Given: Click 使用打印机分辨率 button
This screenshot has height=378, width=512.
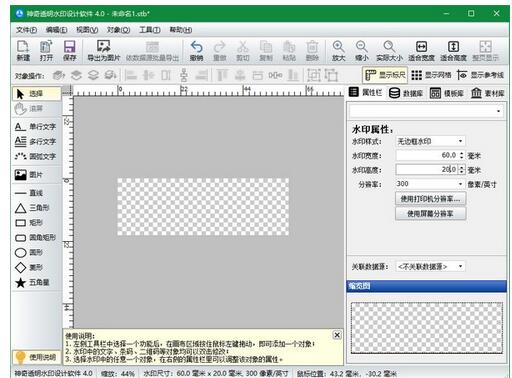Looking at the screenshot, I should [x=430, y=199].
